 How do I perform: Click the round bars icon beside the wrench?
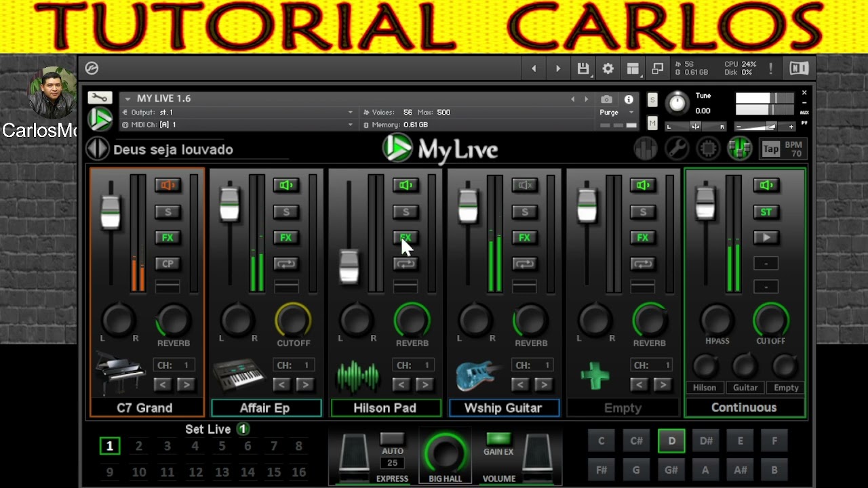tap(646, 148)
